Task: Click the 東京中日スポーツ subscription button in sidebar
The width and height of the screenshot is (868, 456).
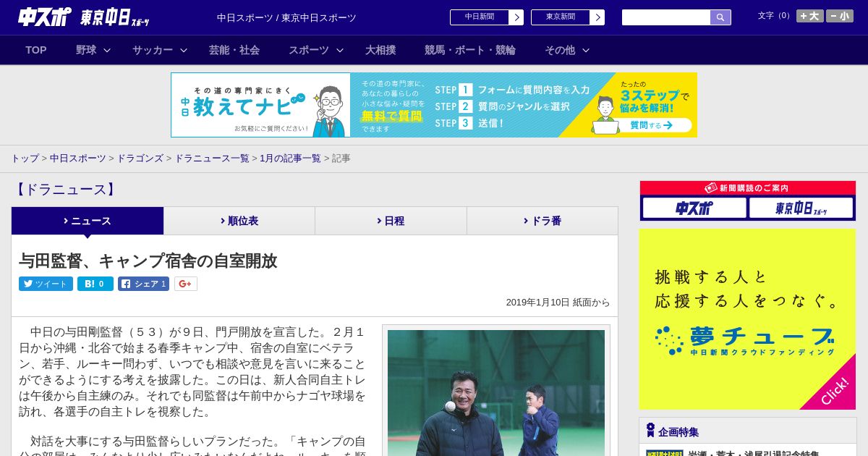Action: click(801, 208)
